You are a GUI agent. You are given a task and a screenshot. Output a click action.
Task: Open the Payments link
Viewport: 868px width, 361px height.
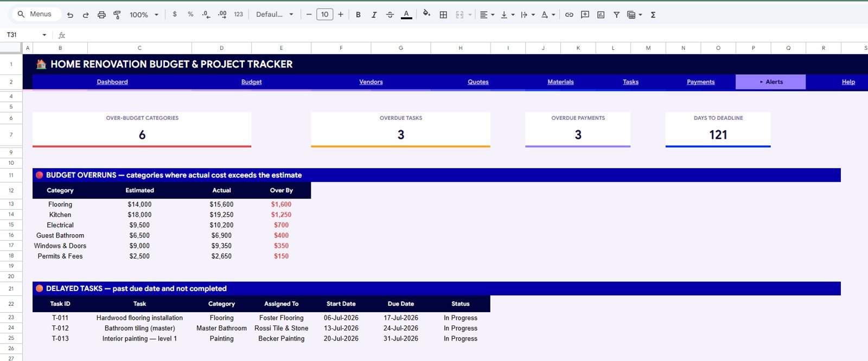tap(700, 82)
